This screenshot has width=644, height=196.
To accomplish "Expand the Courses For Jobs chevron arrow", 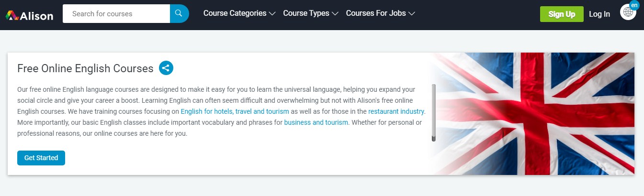I will point(412,14).
